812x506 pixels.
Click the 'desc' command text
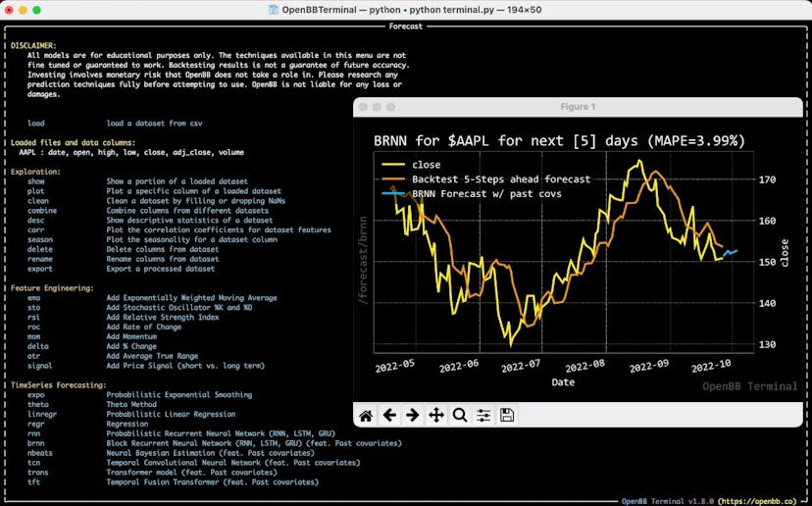click(36, 220)
